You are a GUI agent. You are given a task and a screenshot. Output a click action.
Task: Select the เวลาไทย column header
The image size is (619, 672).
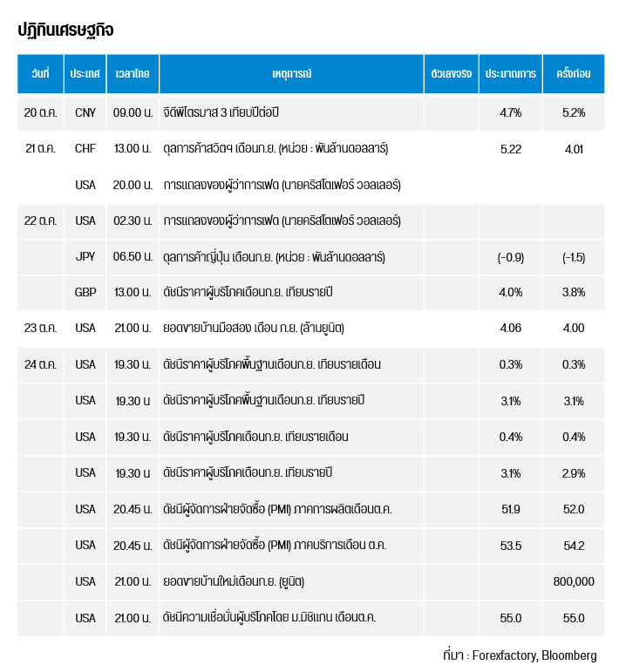click(x=133, y=74)
